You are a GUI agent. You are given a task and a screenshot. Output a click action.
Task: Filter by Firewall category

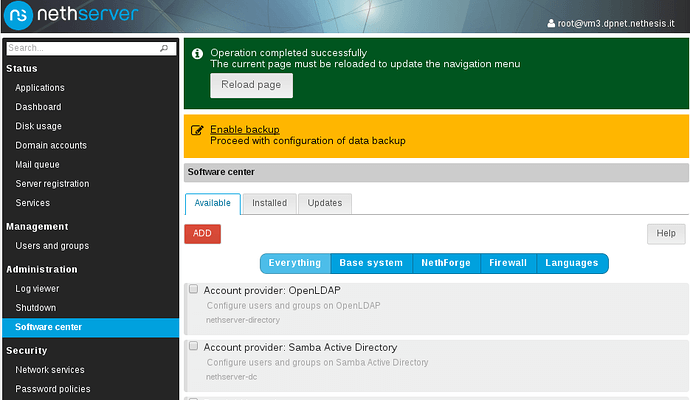coord(508,263)
